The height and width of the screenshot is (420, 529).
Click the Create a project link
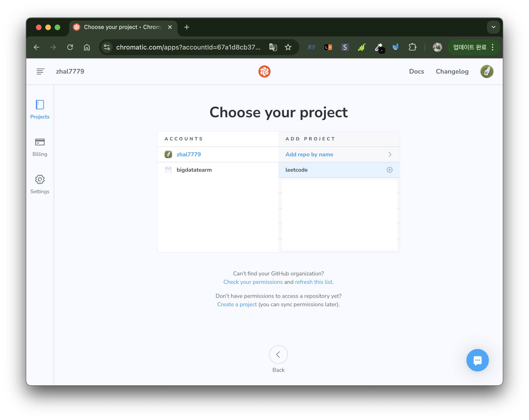click(x=237, y=304)
